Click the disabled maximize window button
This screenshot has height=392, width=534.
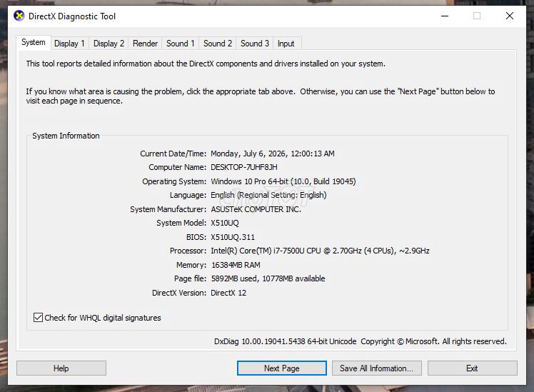click(x=477, y=16)
